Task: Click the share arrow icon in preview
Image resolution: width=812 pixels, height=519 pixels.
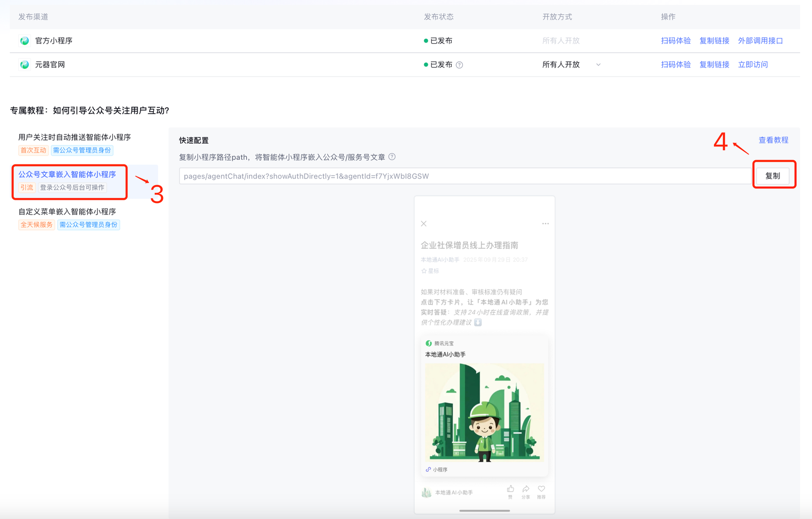Action: tap(526, 489)
